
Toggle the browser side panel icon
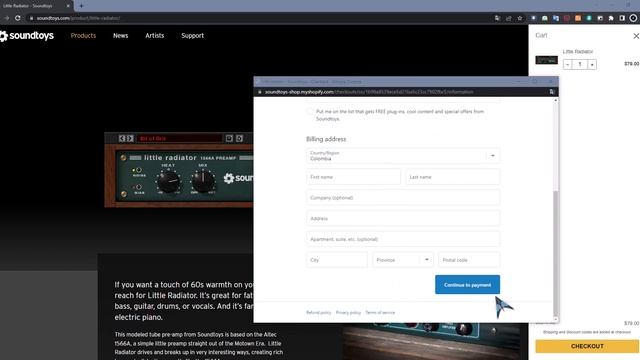(622, 18)
